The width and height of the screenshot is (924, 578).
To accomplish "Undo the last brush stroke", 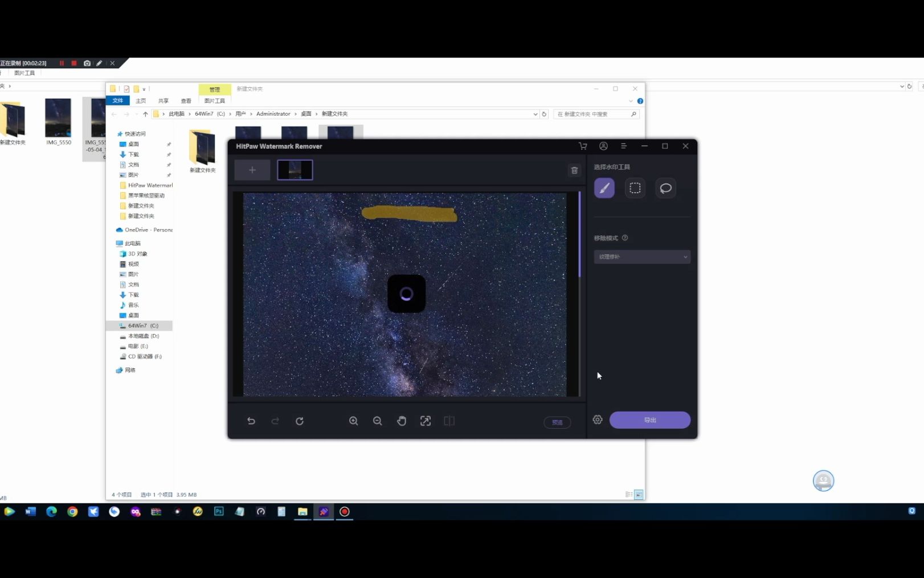I will (251, 421).
